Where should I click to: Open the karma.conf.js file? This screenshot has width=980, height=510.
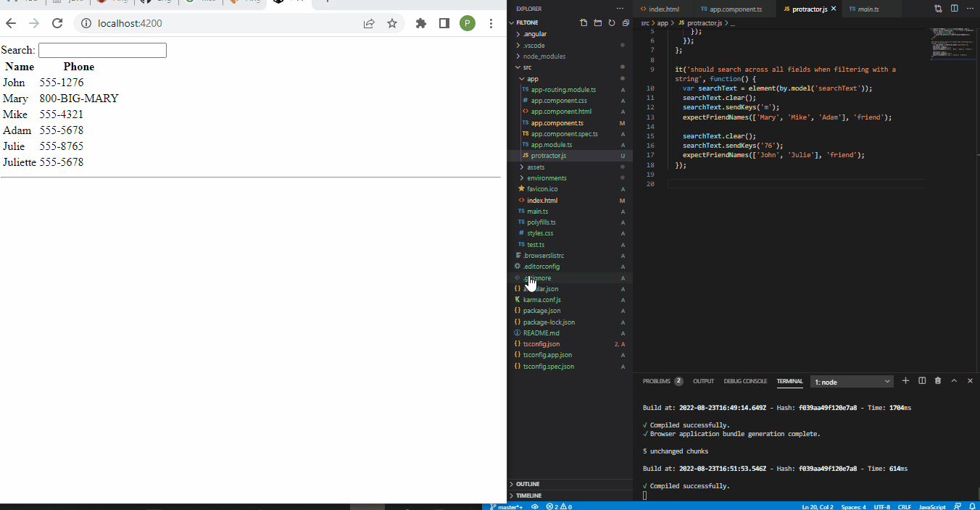pyautogui.click(x=541, y=299)
